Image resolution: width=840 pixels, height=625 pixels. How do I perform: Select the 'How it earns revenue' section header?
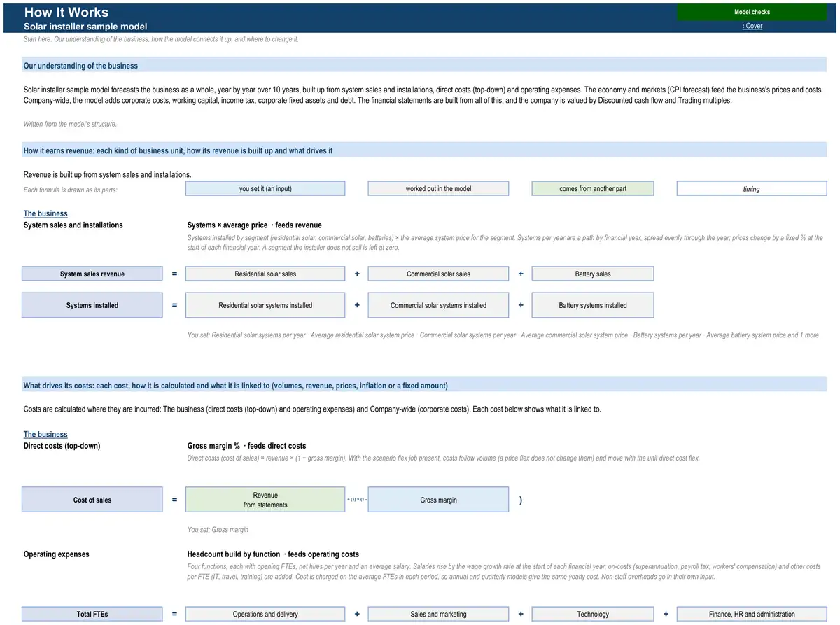(x=424, y=150)
